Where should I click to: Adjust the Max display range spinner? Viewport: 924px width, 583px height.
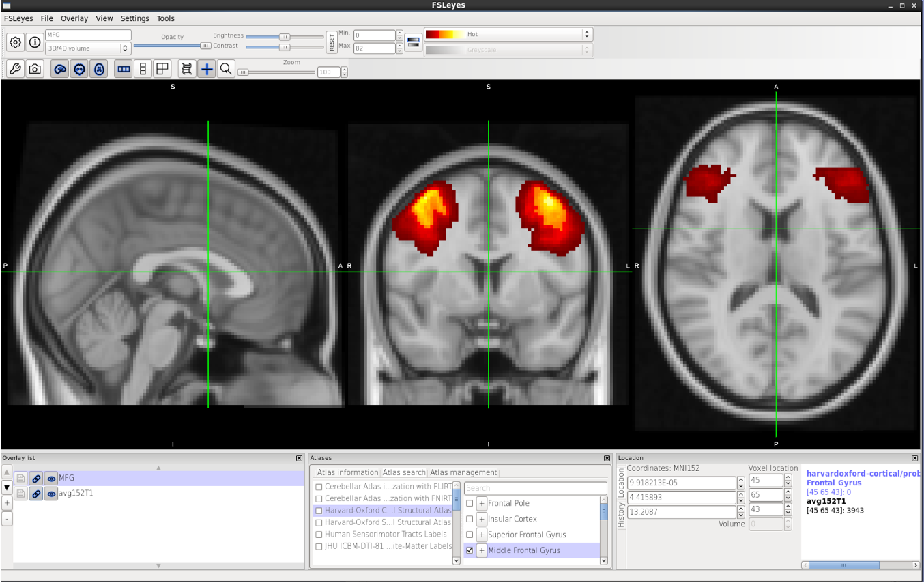399,48
